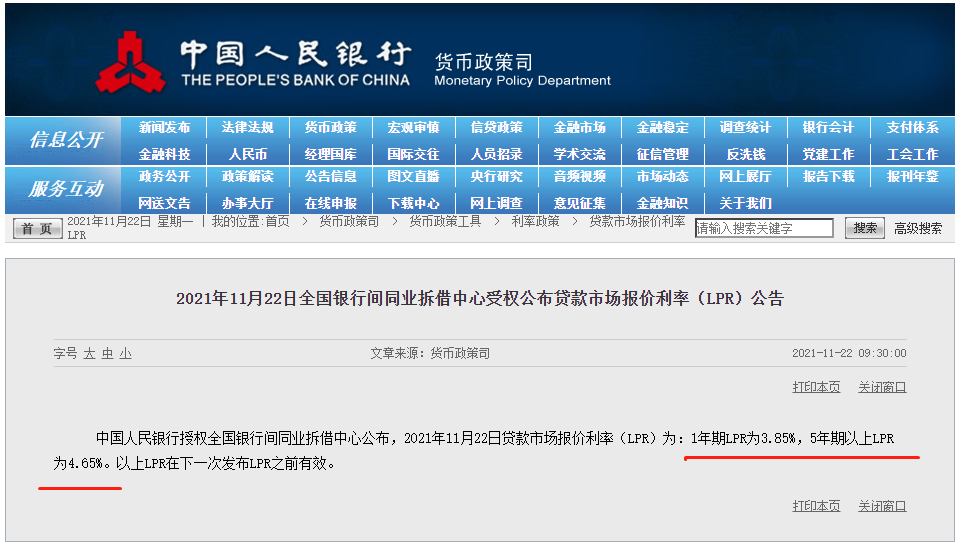
Task: Go to 反洗钱 section
Action: coord(745,154)
